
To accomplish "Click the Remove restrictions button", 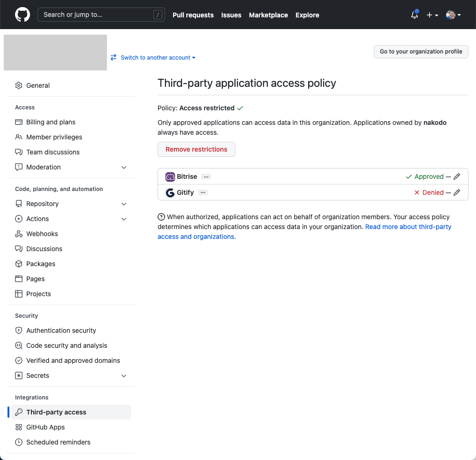I will 196,149.
